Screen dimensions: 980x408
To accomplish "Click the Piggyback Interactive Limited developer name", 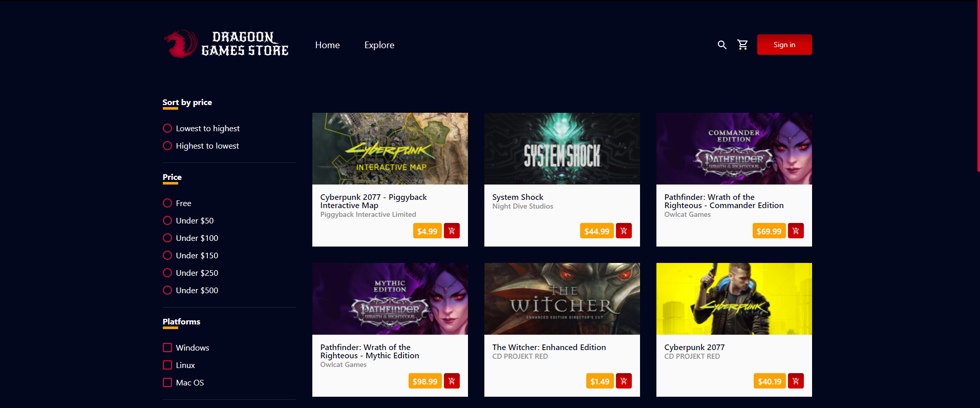I will coord(368,214).
